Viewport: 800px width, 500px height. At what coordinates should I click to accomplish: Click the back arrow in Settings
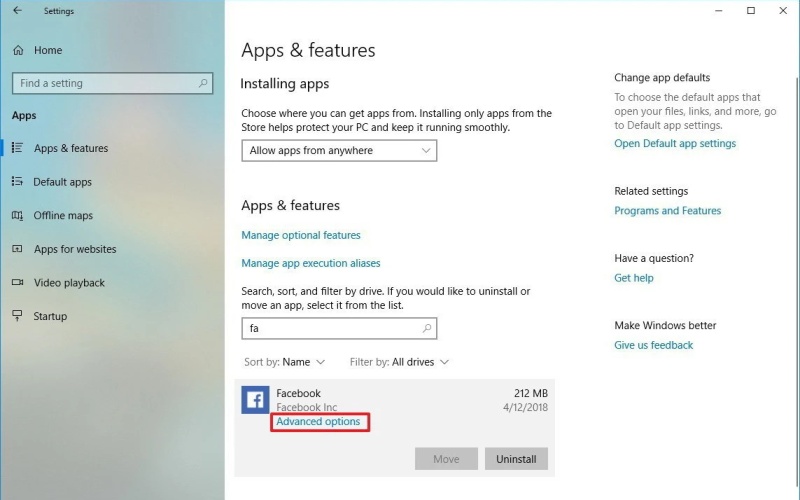pyautogui.click(x=17, y=11)
